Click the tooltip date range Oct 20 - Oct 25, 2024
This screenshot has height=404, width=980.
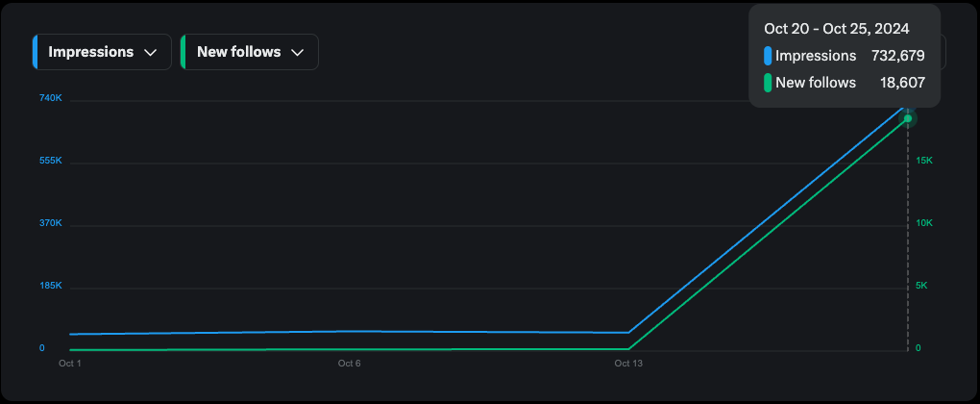tap(836, 29)
